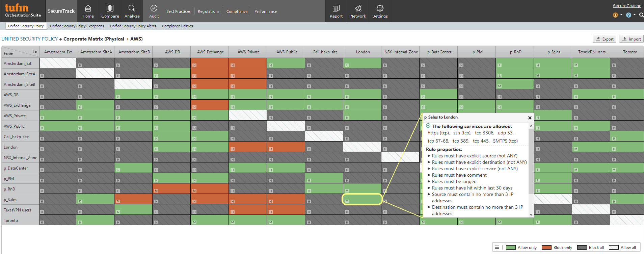Click column header TexasVPN users

(x=592, y=52)
